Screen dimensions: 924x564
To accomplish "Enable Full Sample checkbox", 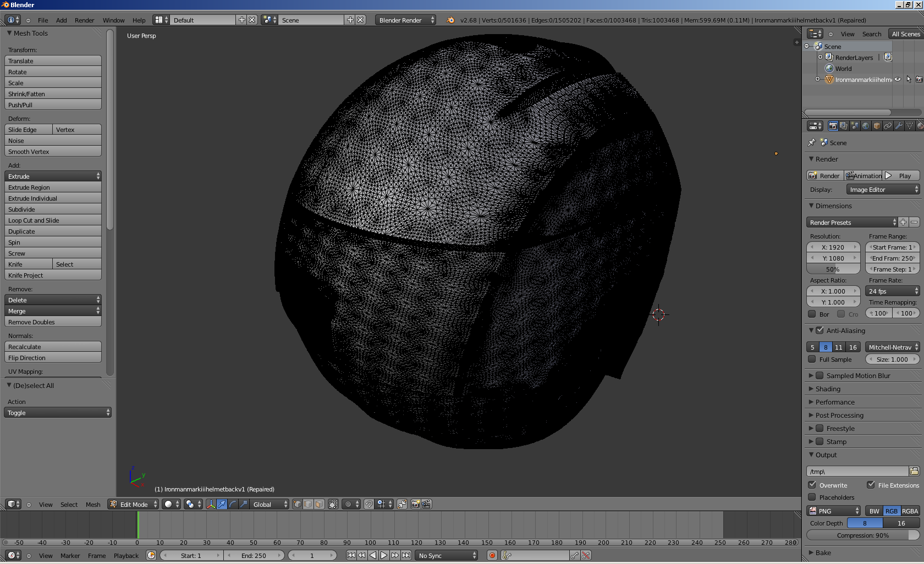I will point(812,359).
